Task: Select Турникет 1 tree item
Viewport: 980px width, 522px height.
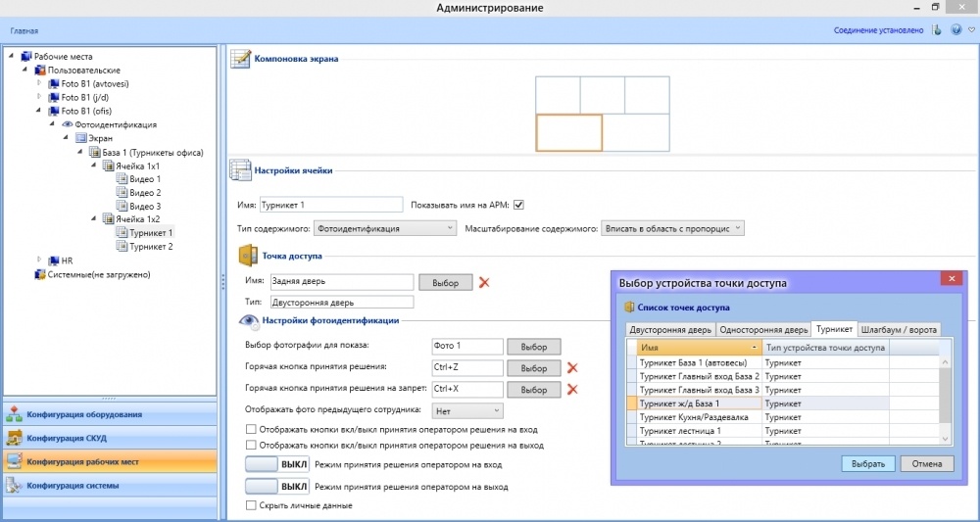Action: point(151,233)
